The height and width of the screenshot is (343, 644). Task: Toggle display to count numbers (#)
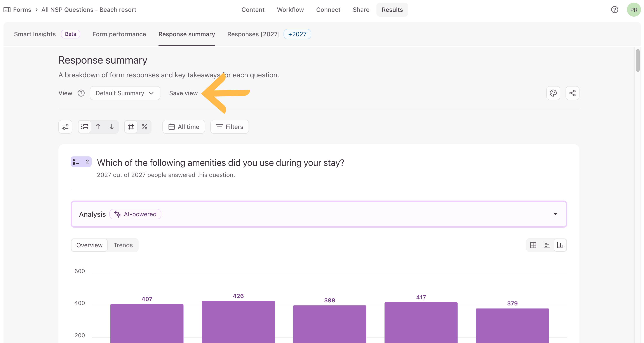(131, 127)
